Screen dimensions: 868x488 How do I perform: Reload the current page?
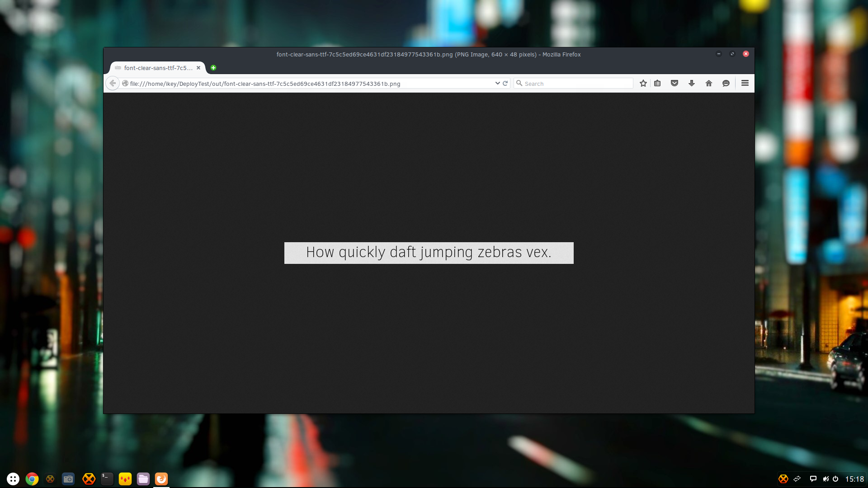(505, 84)
